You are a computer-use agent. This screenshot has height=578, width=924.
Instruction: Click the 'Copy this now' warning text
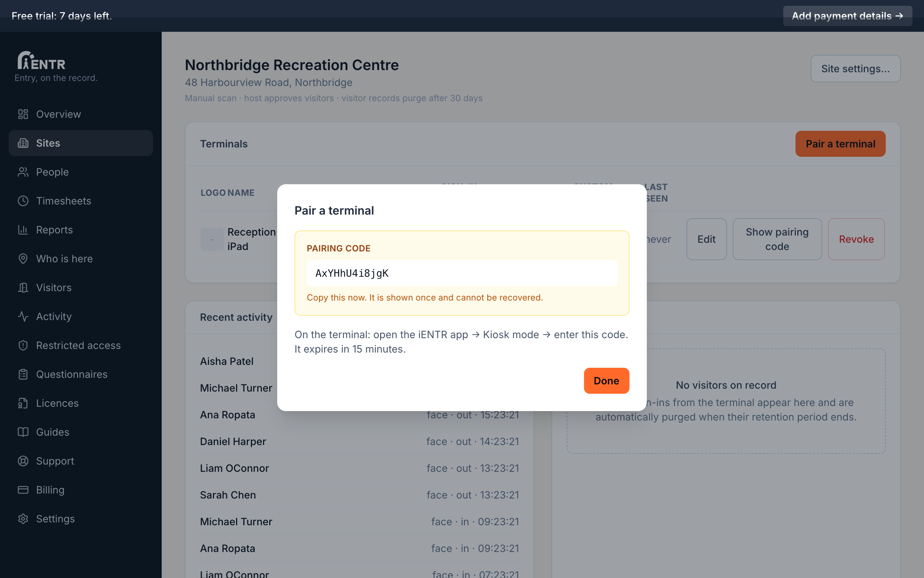coord(424,297)
